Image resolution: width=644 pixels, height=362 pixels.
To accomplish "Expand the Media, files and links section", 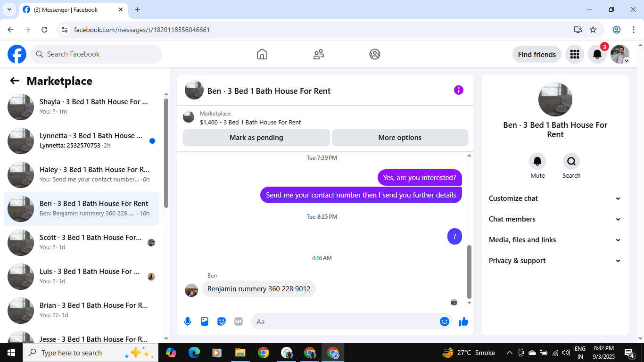I will (555, 240).
